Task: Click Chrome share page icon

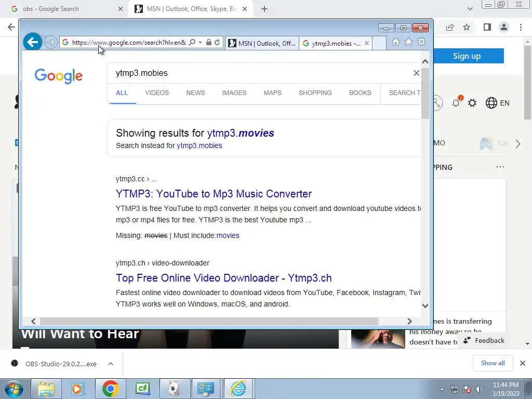Action: click(x=450, y=27)
